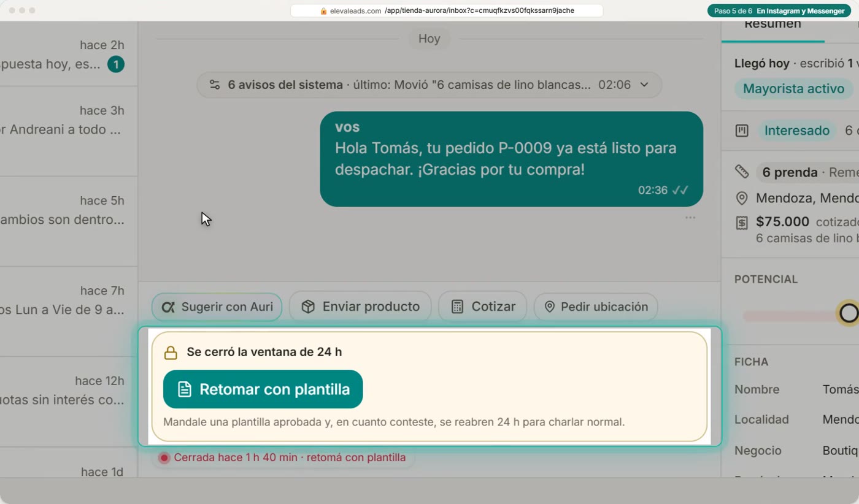Click the red dot status indicator

pyautogui.click(x=164, y=458)
